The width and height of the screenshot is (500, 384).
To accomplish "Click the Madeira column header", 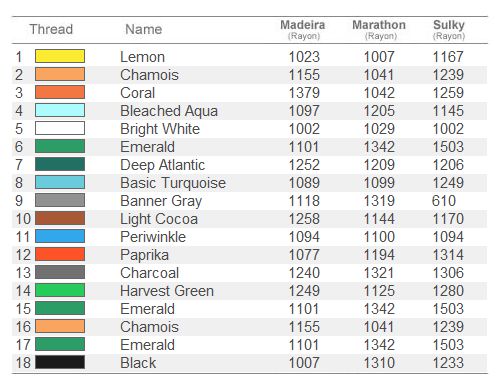I will [303, 29].
